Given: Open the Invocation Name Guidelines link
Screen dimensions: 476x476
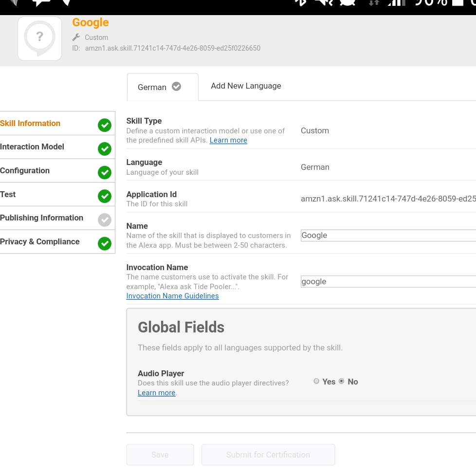Looking at the screenshot, I should click(172, 296).
